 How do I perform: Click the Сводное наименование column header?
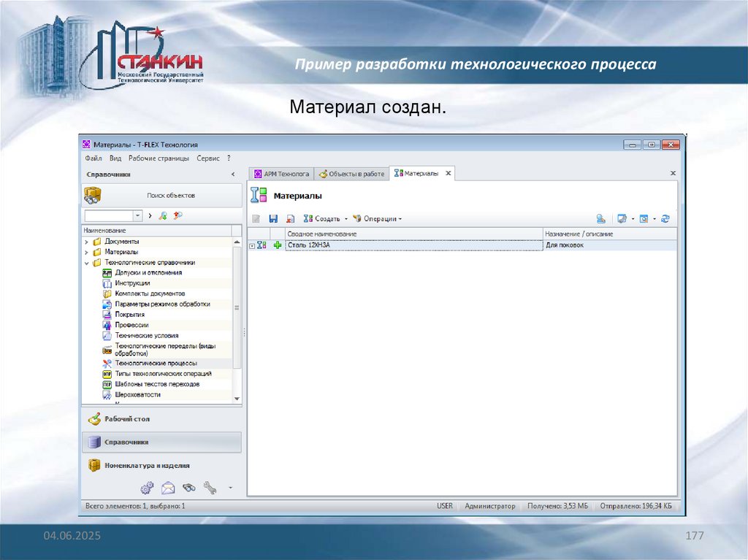tap(414, 234)
